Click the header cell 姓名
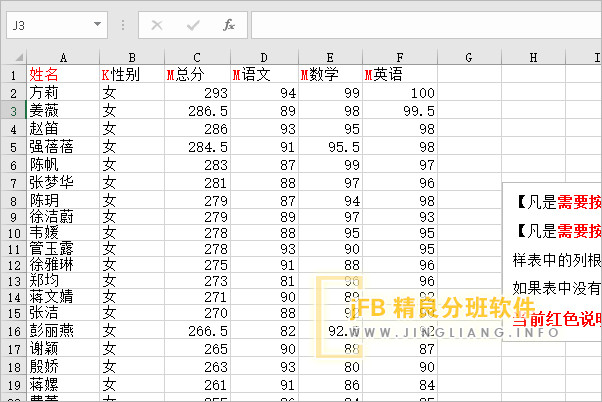Viewport: 602px width, 402px height. [63, 74]
